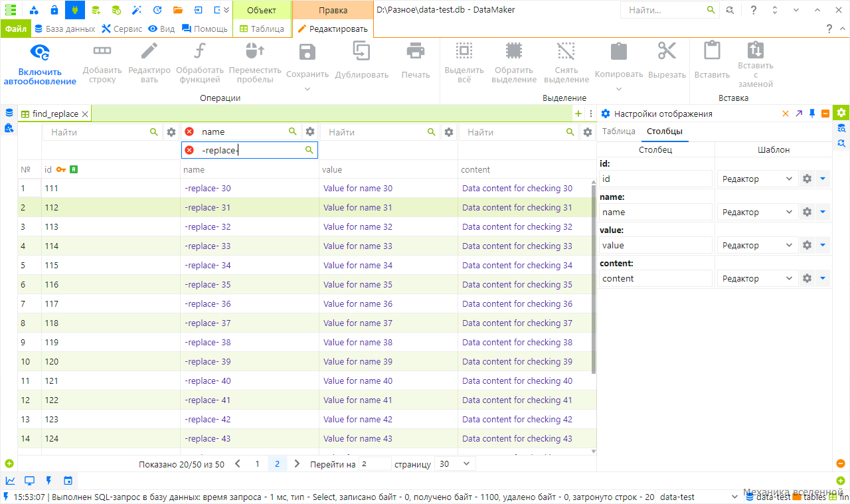Click the Дублировать ribbon button
This screenshot has width=850, height=504.
click(361, 61)
